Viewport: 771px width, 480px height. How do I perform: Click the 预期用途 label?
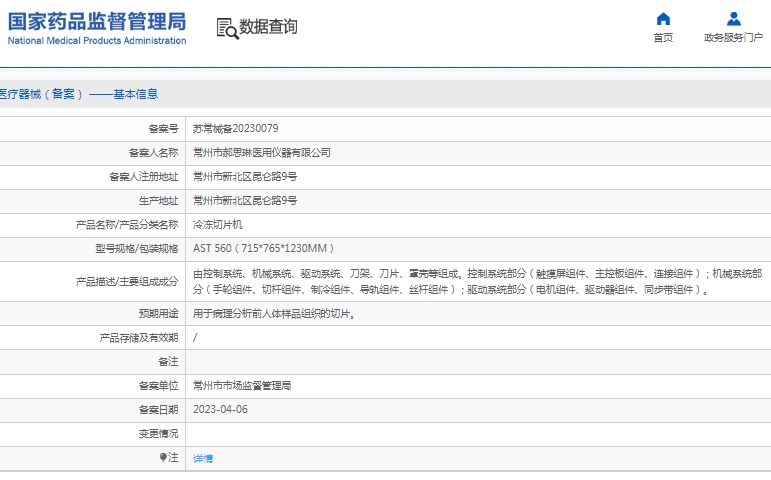tap(158, 313)
